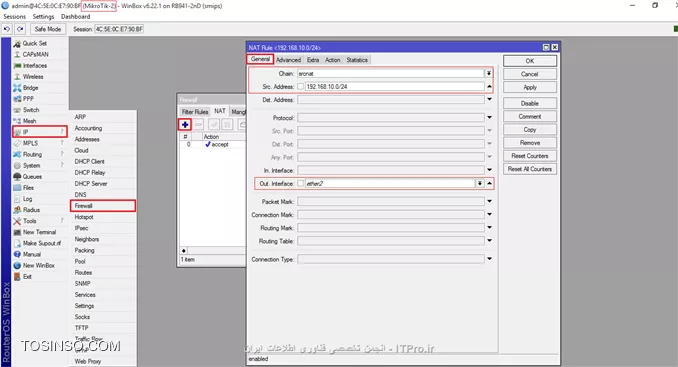Collapse the Src. Address field arrow
The height and width of the screenshot is (367, 678).
489,86
